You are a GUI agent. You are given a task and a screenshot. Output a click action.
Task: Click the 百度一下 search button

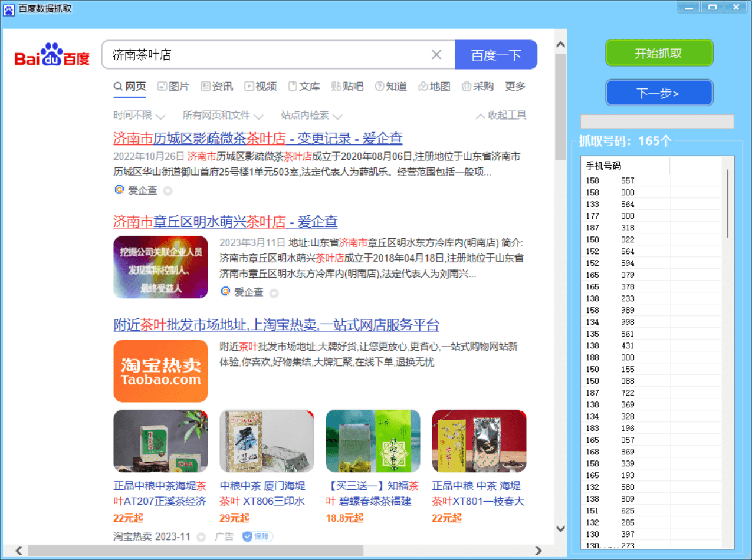[496, 55]
